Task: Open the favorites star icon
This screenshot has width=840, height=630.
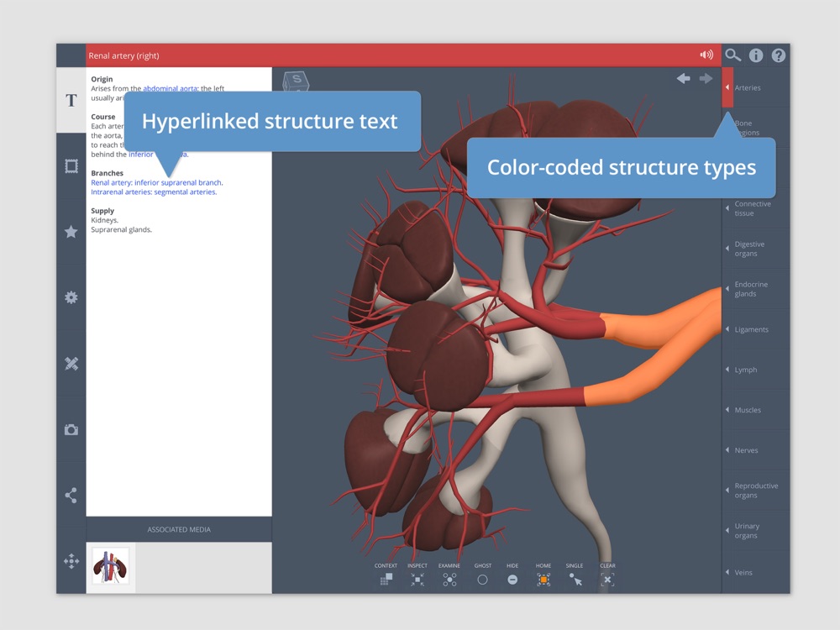Action: pyautogui.click(x=71, y=232)
